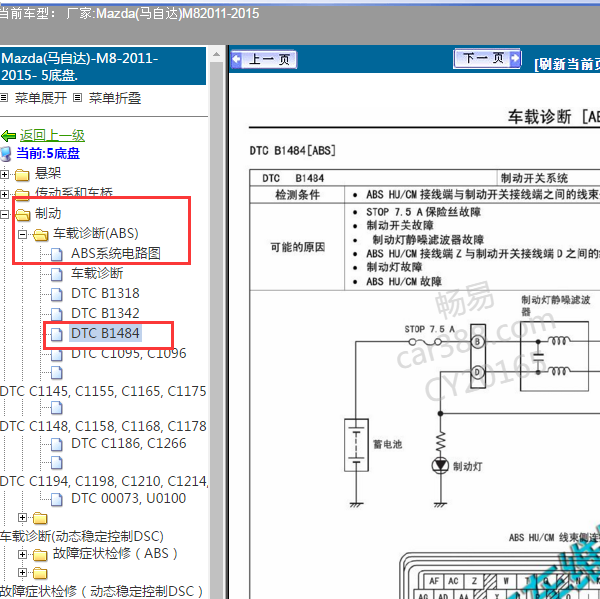600x599 pixels.
Task: Click 菜单展开 to expand the menu
Action: 41,98
